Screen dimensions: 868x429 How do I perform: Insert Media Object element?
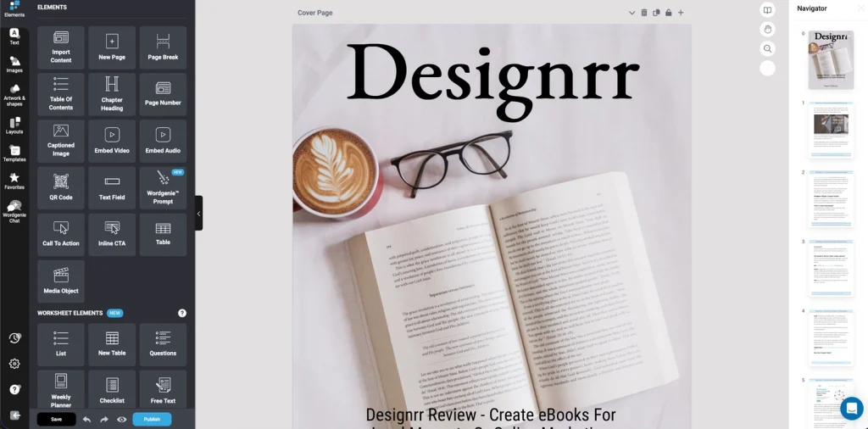(x=61, y=281)
